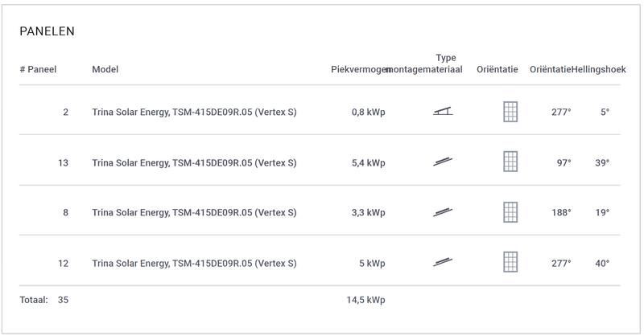Click the mounting type icon in the 5,4 kWp row
Screen dimensions: 644x336
tap(443, 162)
